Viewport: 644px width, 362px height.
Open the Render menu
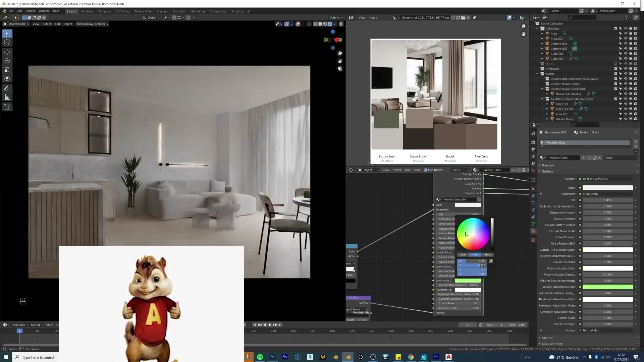(x=30, y=11)
